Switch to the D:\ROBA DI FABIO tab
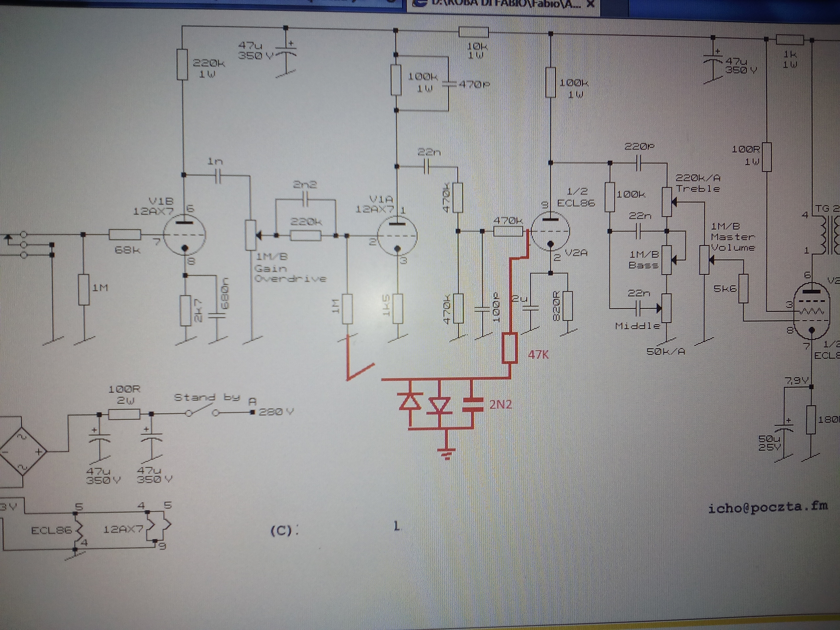840x630 pixels. [505, 4]
